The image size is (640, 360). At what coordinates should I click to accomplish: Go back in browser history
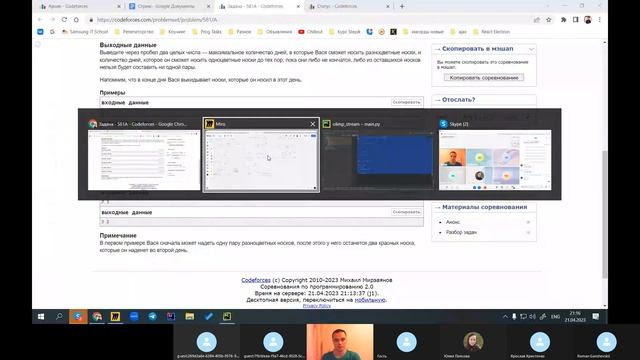40,20
